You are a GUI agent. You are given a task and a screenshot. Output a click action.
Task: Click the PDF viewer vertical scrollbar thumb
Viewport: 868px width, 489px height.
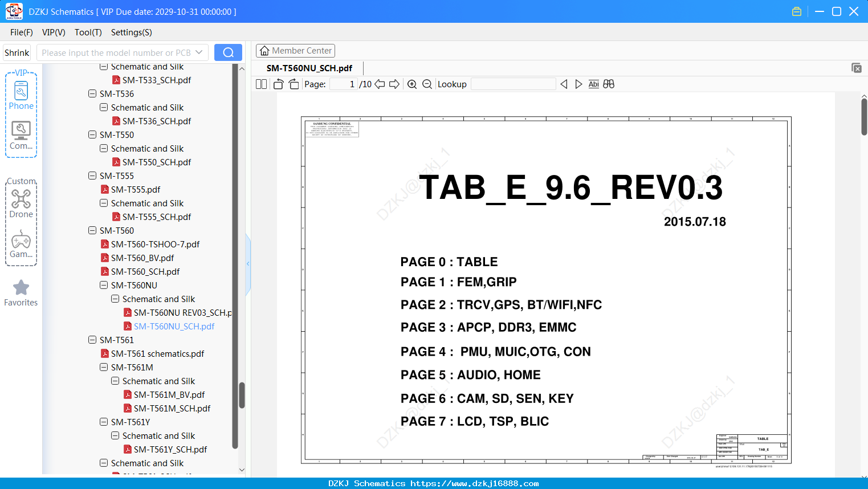[x=864, y=117]
